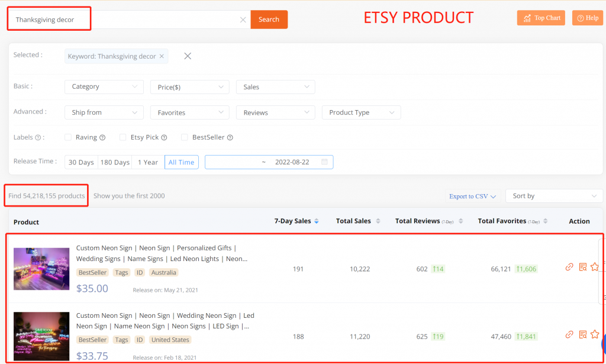Click the link icon for the first product
The width and height of the screenshot is (606, 364).
569,267
